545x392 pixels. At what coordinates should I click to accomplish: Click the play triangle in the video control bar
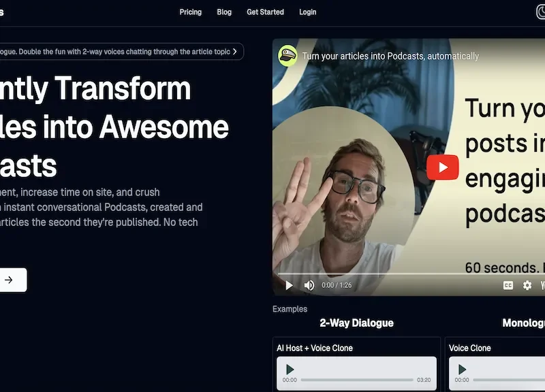tap(288, 285)
